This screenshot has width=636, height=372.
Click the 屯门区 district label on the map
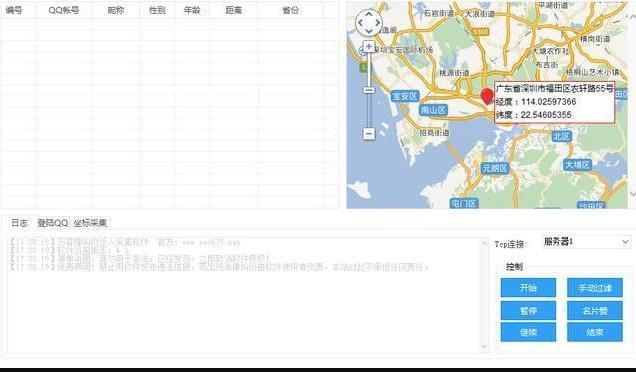point(464,203)
